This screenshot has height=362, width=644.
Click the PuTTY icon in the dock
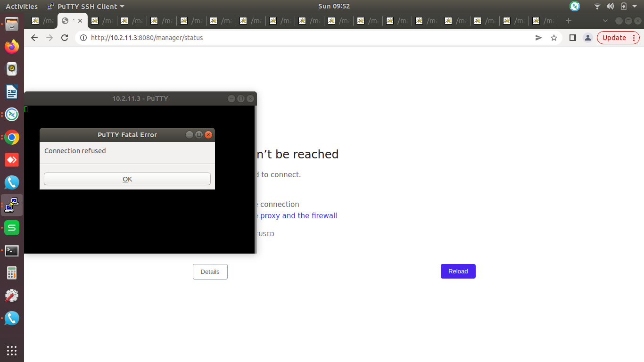click(x=12, y=205)
